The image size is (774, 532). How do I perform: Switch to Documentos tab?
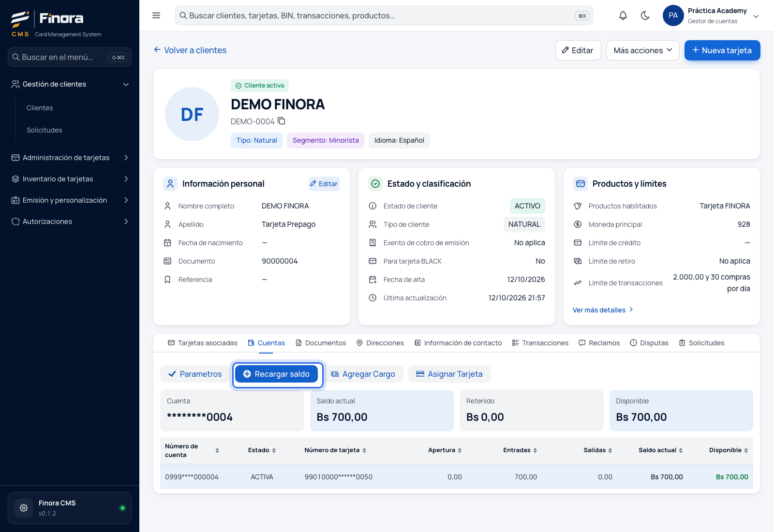point(321,343)
